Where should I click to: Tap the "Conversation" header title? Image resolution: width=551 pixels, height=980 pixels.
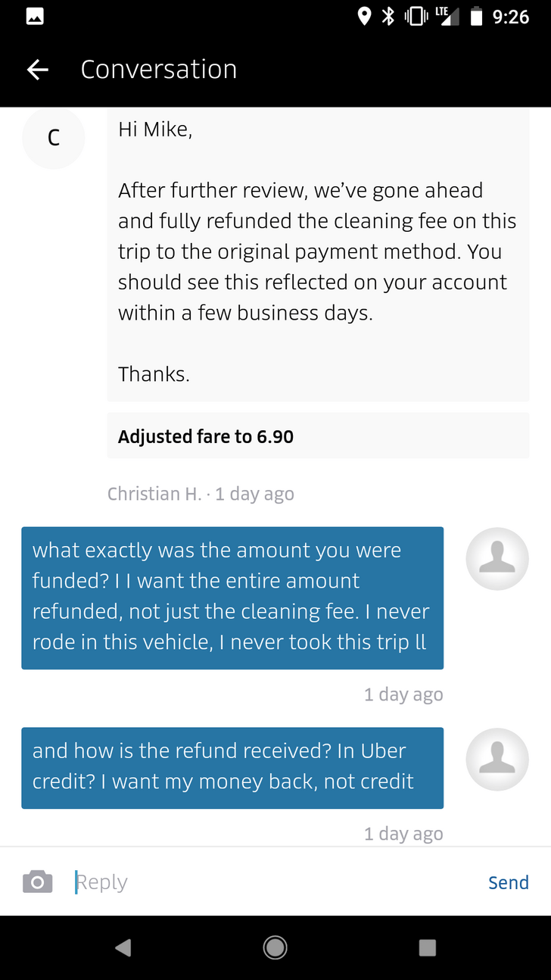[x=159, y=70]
